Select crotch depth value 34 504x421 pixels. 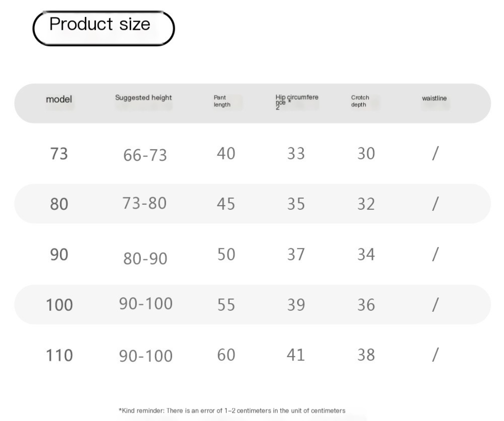(x=366, y=255)
